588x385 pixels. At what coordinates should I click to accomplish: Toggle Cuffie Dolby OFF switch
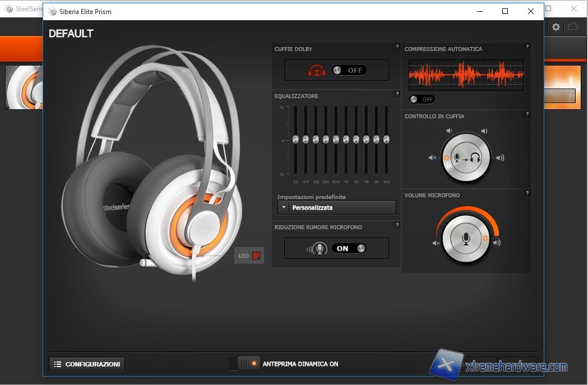pyautogui.click(x=349, y=70)
